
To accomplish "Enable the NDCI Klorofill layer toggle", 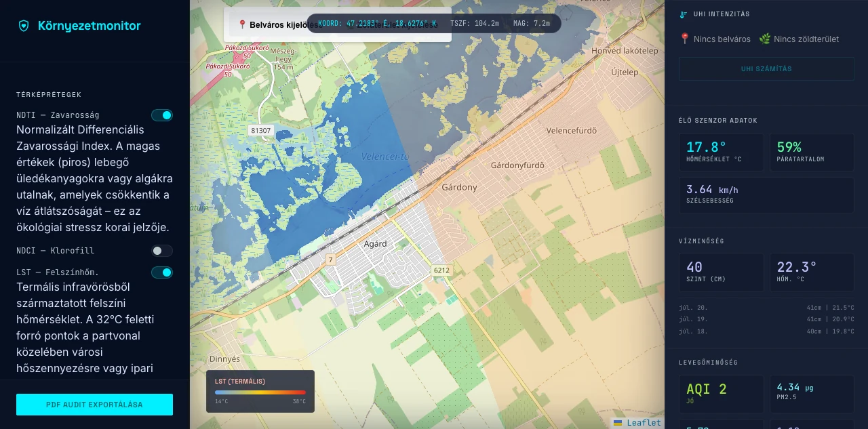I will point(162,251).
